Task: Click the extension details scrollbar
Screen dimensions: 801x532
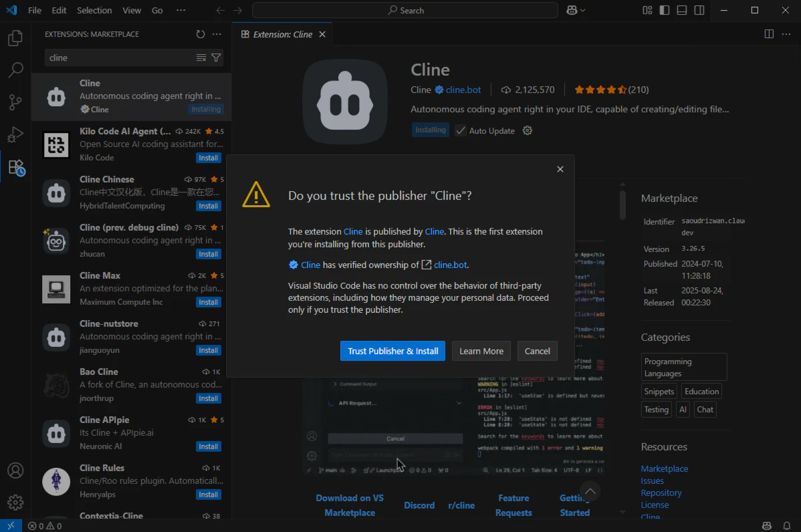Action: [622, 205]
